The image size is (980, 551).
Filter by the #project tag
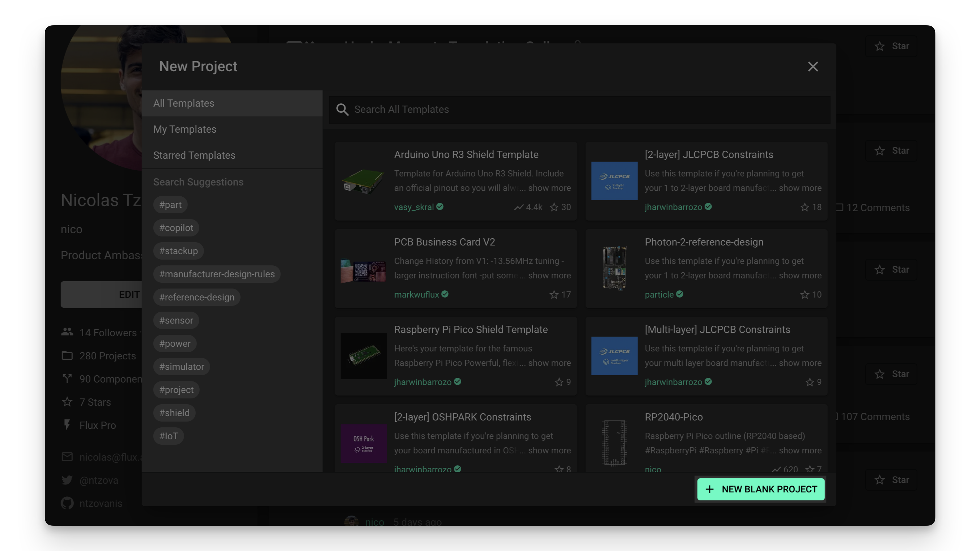tap(176, 390)
